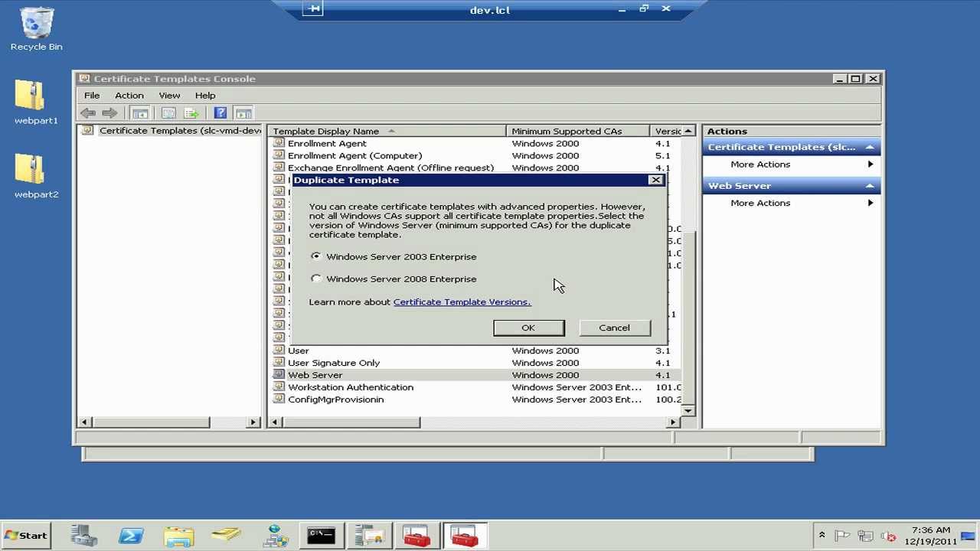Confirm the dialog with OK
The height and width of the screenshot is (551, 980).
coord(528,328)
